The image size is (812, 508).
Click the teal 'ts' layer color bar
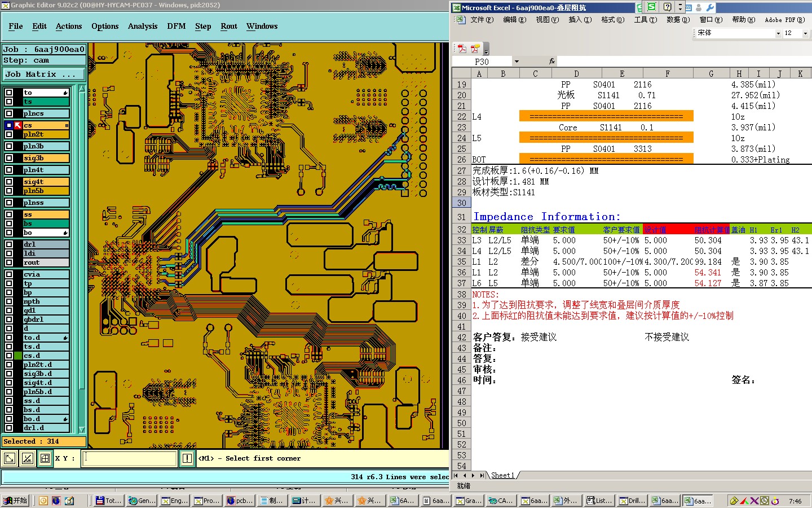point(46,102)
